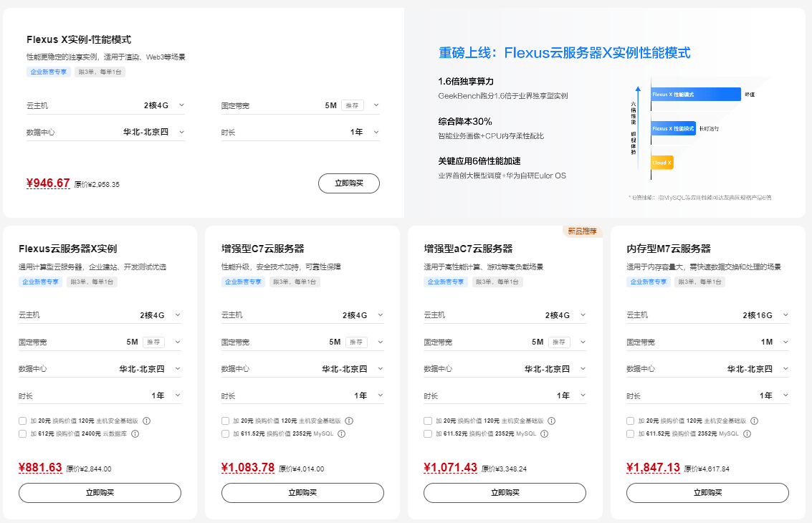Viewport: 812px width, 523px height.
Task: Select the Flexus云服务器X实例 card title
Action: coord(68,249)
